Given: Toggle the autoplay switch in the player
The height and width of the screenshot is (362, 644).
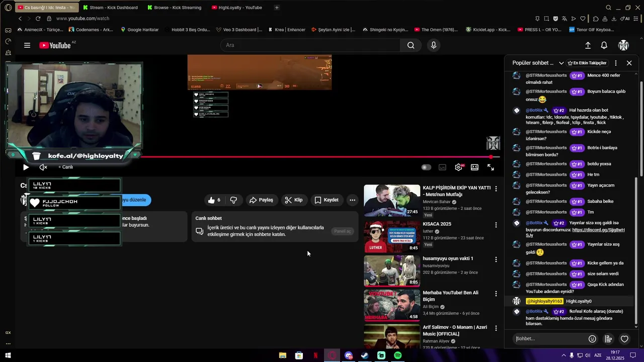Looking at the screenshot, I should [x=426, y=167].
